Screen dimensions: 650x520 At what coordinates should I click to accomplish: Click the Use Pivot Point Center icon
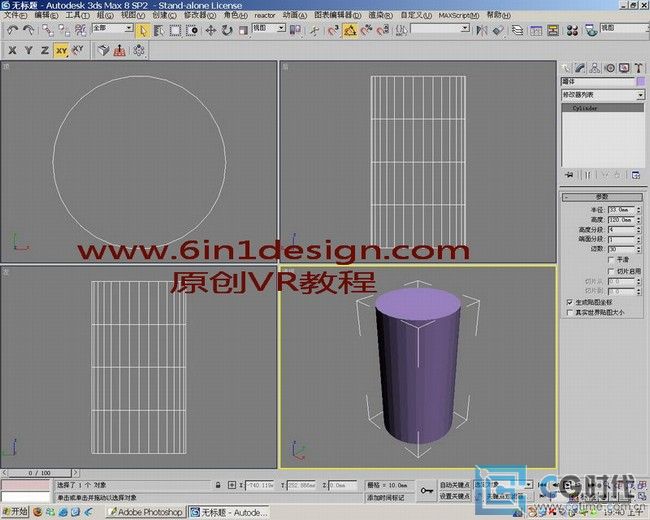click(295, 30)
